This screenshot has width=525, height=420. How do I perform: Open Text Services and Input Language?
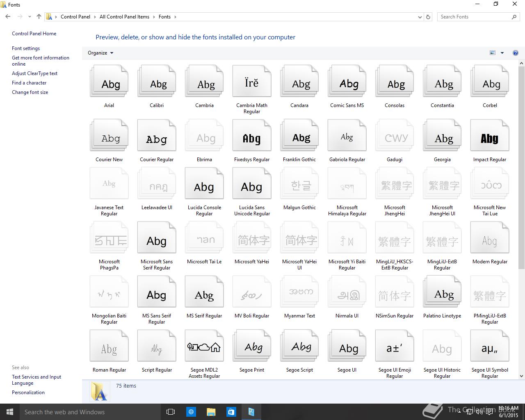coord(37,380)
